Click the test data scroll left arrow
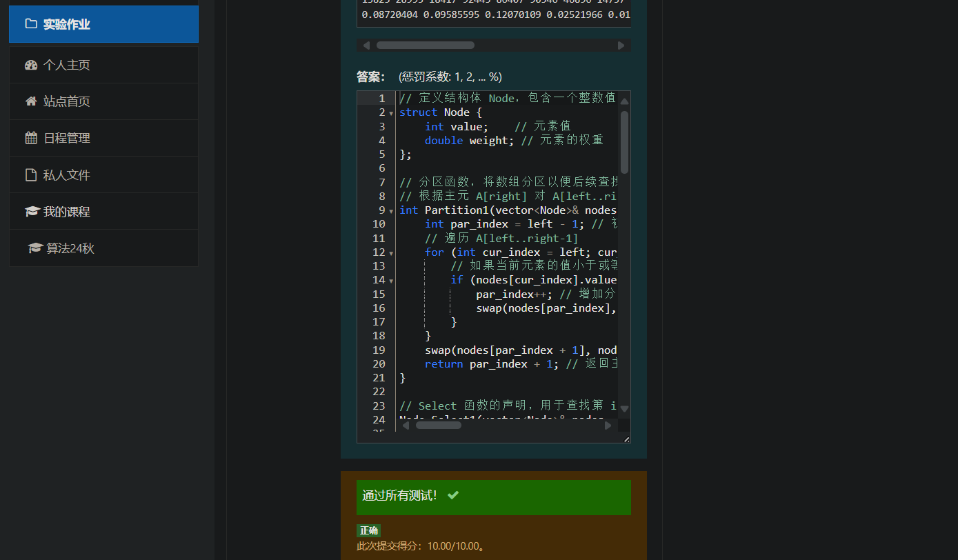The height and width of the screenshot is (560, 958). click(x=366, y=46)
